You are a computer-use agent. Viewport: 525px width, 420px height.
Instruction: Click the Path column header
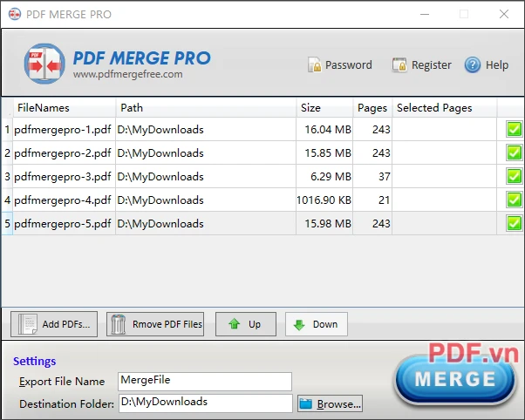pos(206,108)
